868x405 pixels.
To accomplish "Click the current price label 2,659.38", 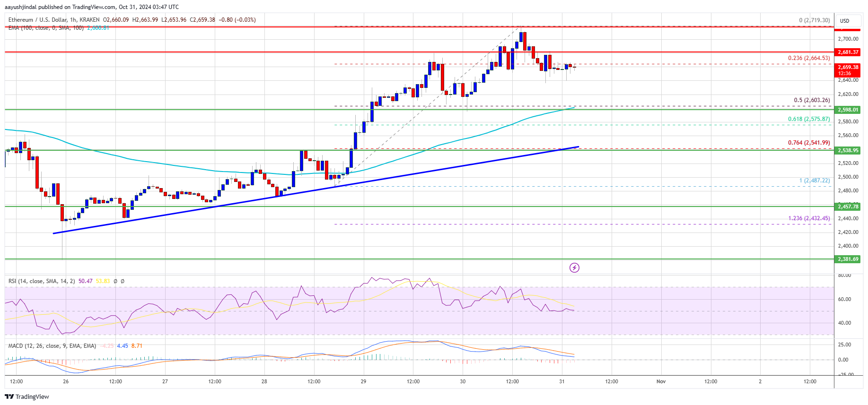I will 848,70.
